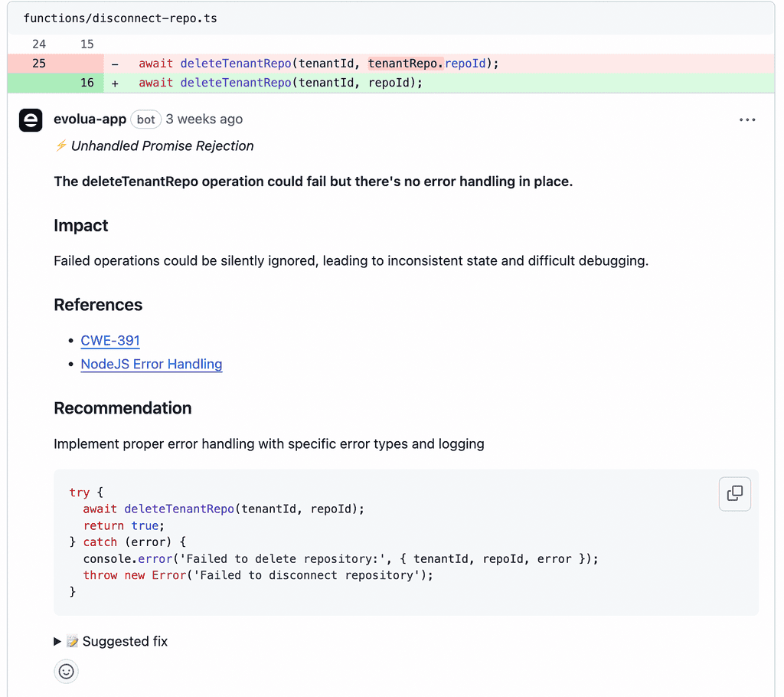The height and width of the screenshot is (697, 784).
Task: Add an emoji reaction to the comment
Action: pyautogui.click(x=67, y=672)
